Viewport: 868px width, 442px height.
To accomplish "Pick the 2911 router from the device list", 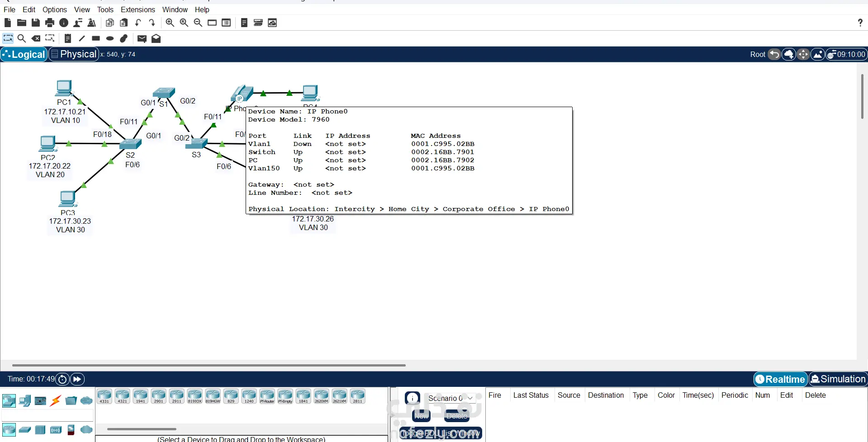I will tap(176, 396).
